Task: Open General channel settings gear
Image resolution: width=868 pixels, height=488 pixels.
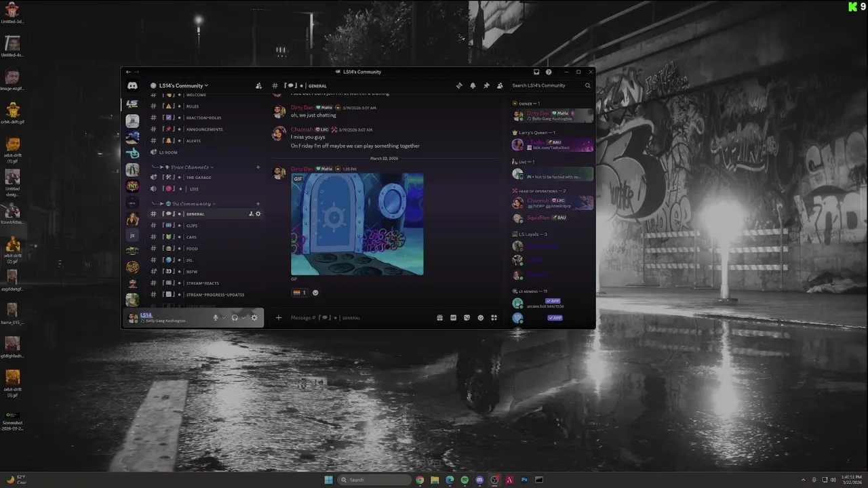Action: coord(258,214)
